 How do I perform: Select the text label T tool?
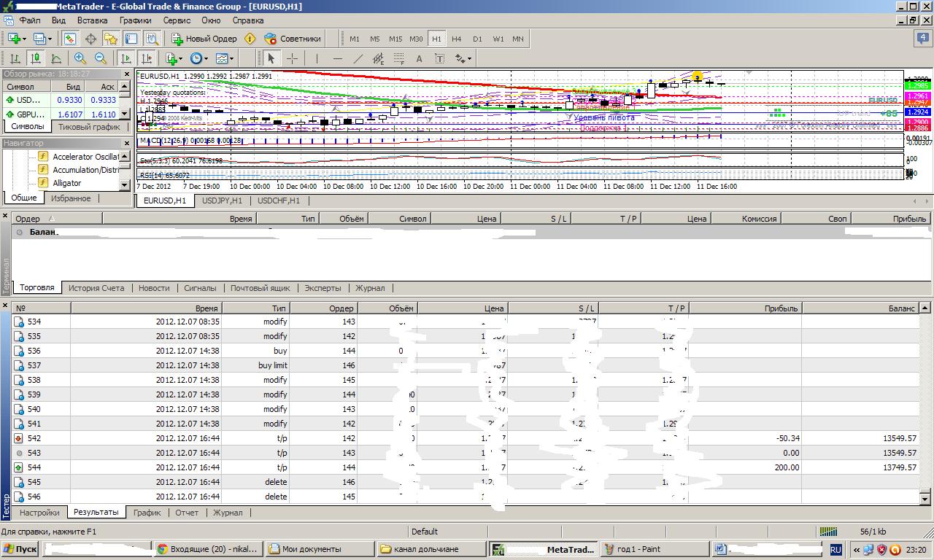439,58
